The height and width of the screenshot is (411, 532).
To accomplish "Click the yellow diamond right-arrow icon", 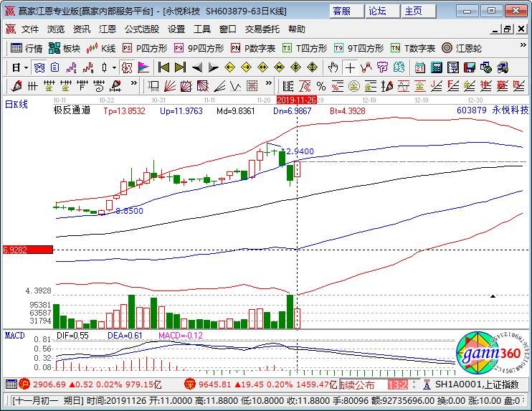I will click(x=247, y=68).
